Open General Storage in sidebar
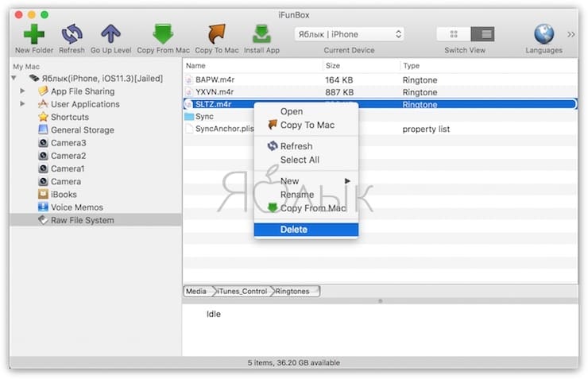Viewport: 588px width, 379px height. 82,130
